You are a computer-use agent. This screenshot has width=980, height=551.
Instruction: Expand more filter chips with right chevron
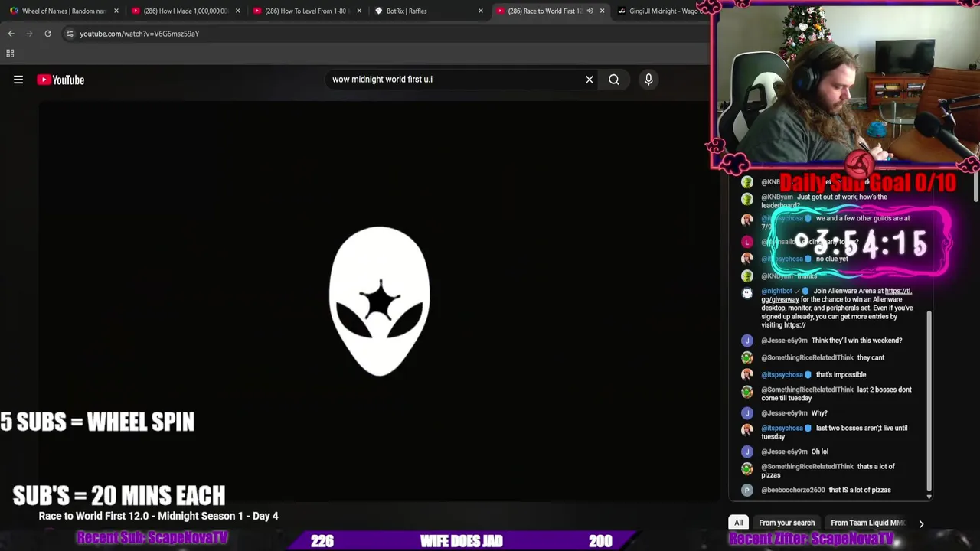tap(921, 523)
